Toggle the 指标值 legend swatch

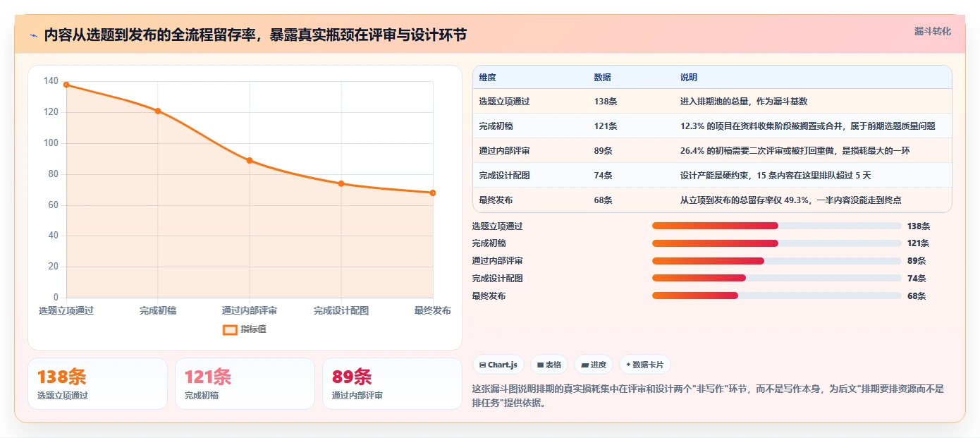[x=230, y=329]
